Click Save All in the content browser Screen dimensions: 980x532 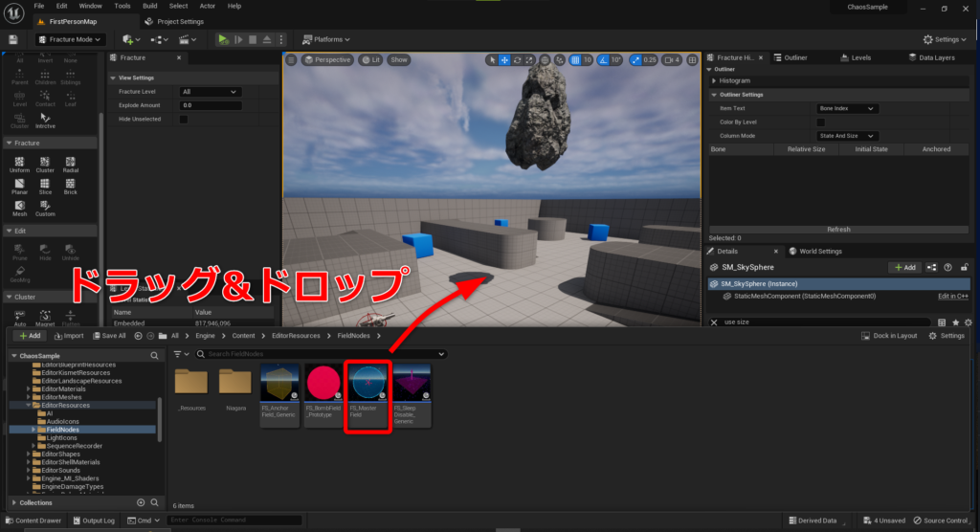coord(109,336)
